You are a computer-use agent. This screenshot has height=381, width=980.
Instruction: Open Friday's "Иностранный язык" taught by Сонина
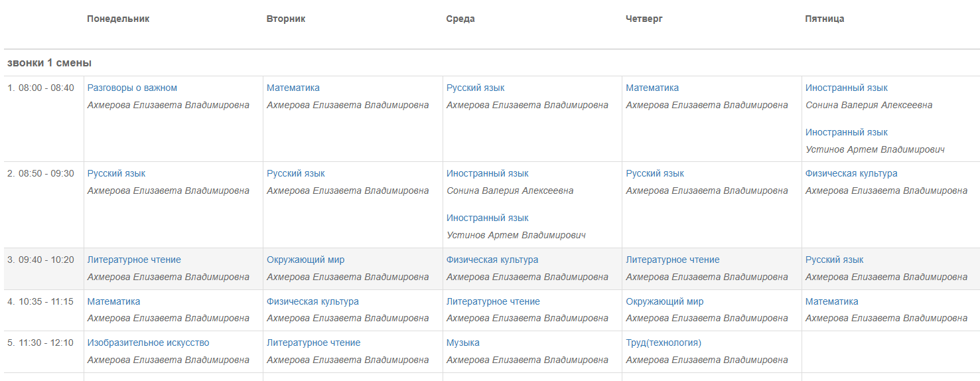[846, 88]
